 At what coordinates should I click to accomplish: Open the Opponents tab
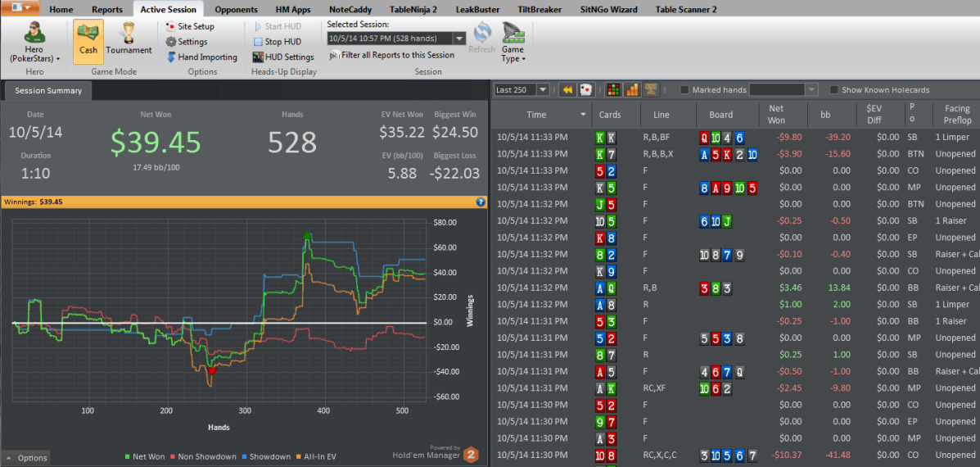(236, 10)
